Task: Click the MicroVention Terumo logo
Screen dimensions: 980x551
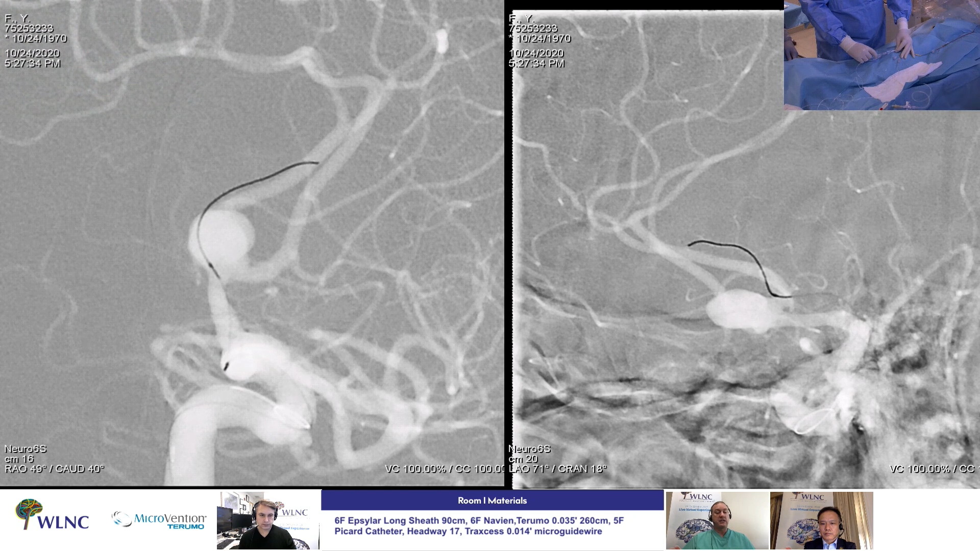Action: [159, 520]
